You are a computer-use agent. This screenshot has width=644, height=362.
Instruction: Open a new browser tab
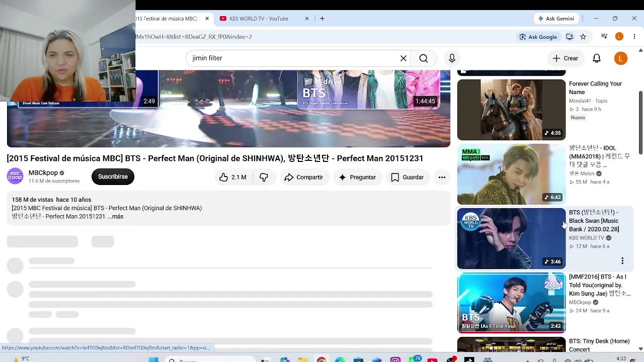(x=322, y=19)
